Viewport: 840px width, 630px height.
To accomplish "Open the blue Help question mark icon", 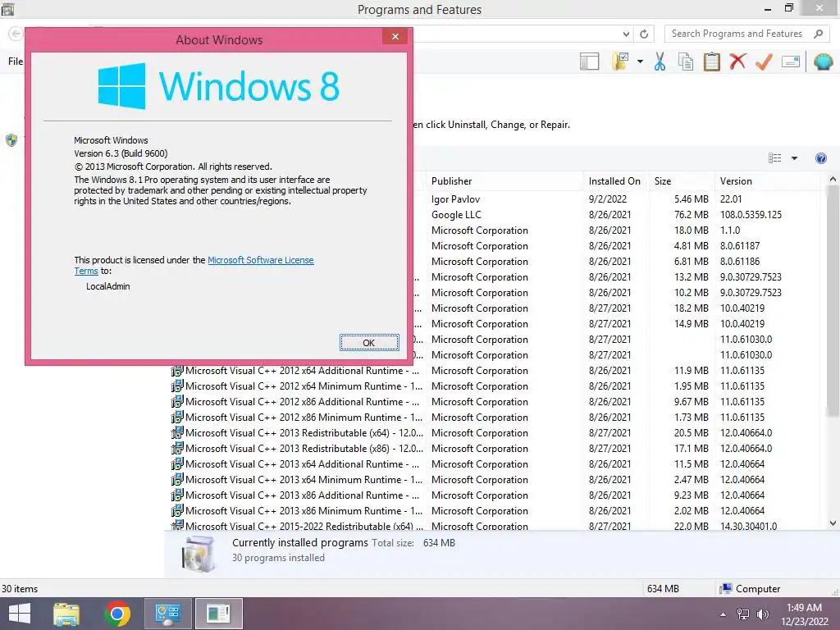I will 820,158.
